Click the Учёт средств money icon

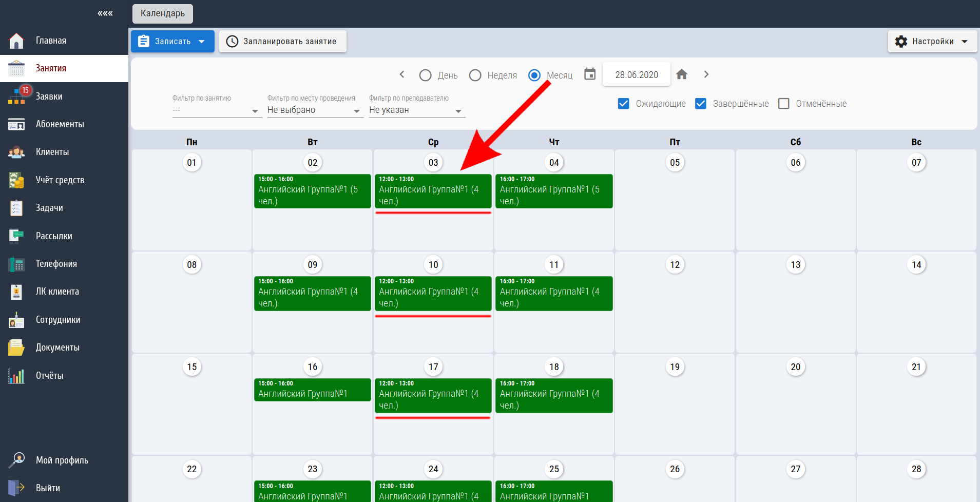(16, 180)
